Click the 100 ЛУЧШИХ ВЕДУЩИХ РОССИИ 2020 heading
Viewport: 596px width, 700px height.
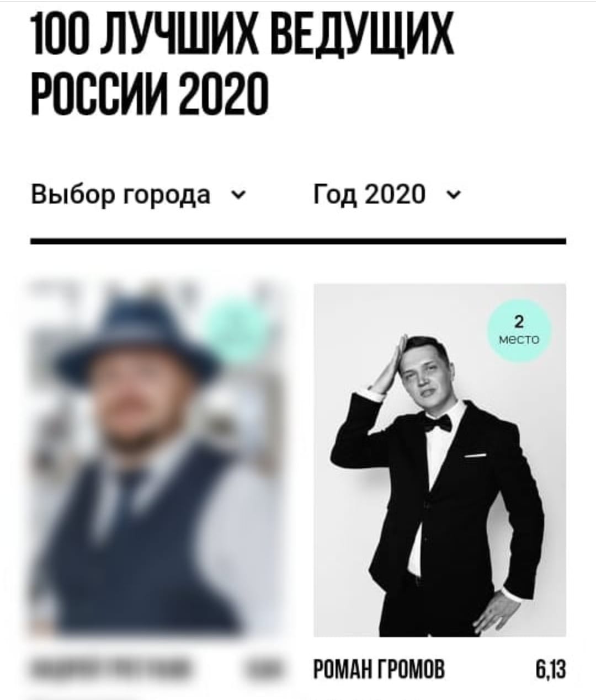pos(242,65)
